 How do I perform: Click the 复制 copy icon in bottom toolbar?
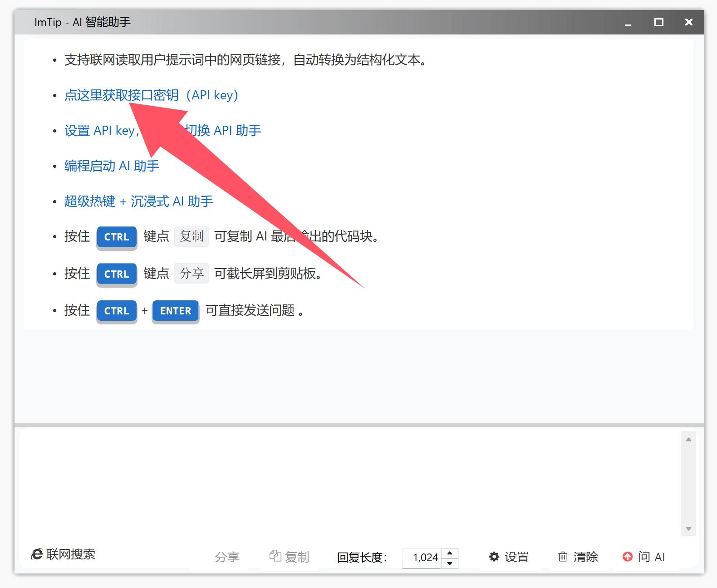pos(275,556)
